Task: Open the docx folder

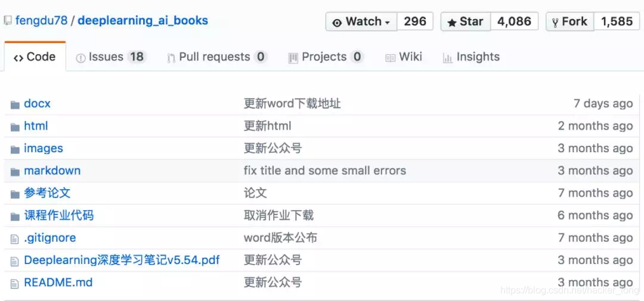Action: point(38,104)
